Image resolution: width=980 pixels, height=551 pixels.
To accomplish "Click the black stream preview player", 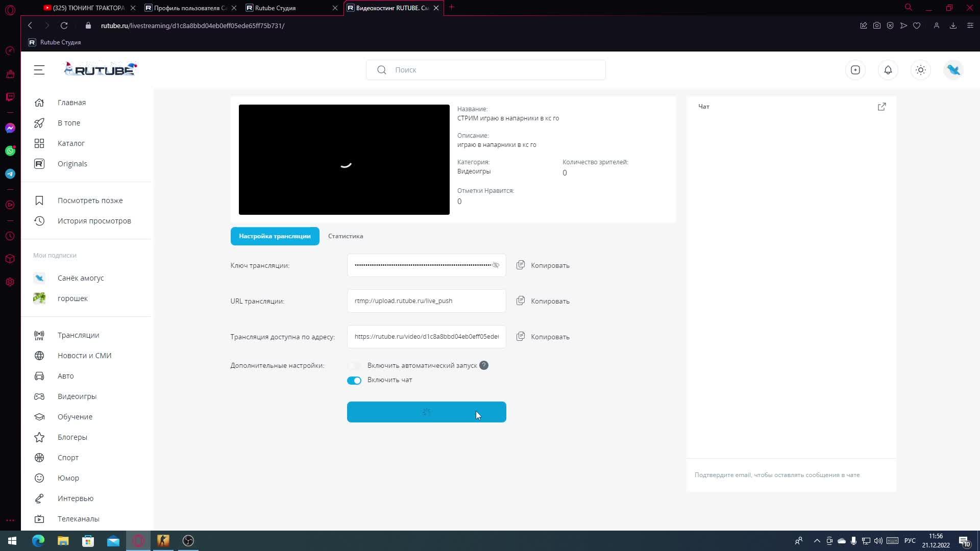I will click(x=344, y=160).
